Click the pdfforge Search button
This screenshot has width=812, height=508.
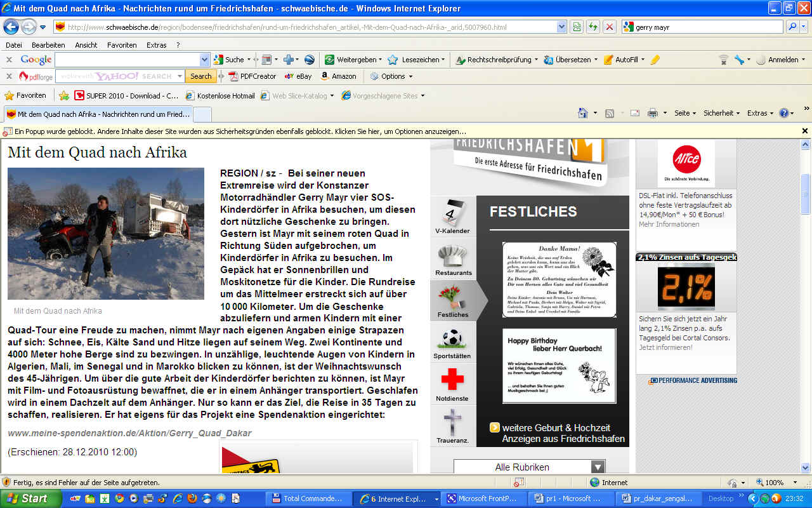pos(200,76)
